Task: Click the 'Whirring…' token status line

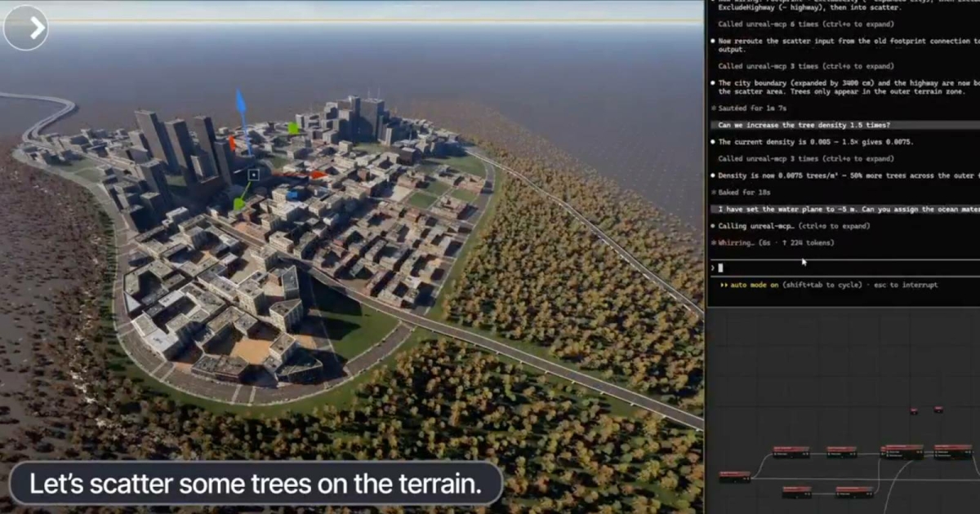Action: tap(773, 243)
